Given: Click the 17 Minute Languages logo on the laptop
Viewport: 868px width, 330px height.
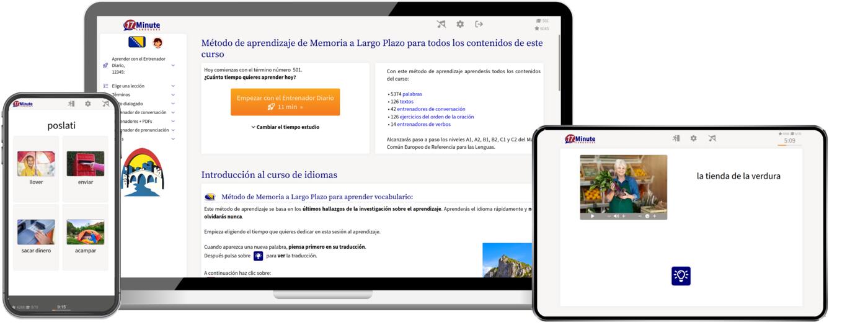Looking at the screenshot, I should pos(142,25).
